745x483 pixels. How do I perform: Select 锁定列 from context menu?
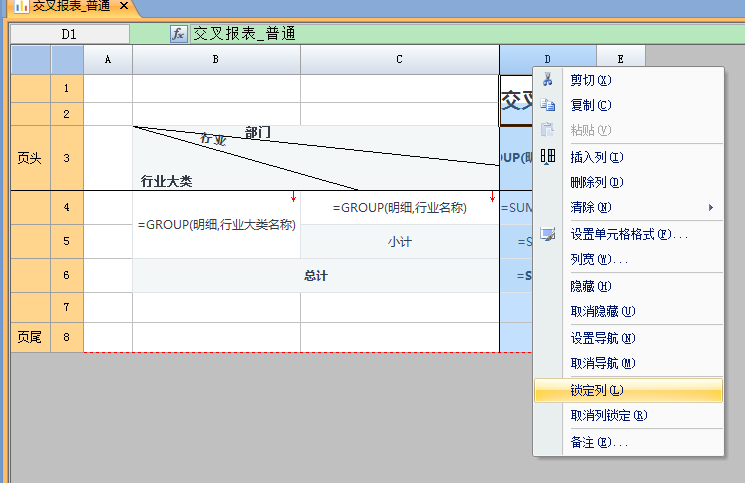tap(597, 390)
